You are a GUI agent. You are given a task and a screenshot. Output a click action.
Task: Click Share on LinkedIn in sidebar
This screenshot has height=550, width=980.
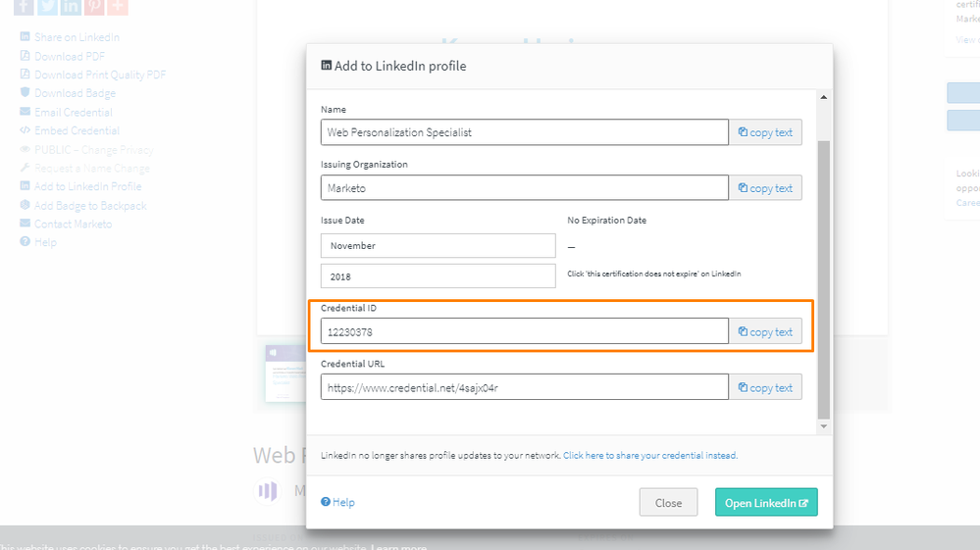click(x=77, y=37)
